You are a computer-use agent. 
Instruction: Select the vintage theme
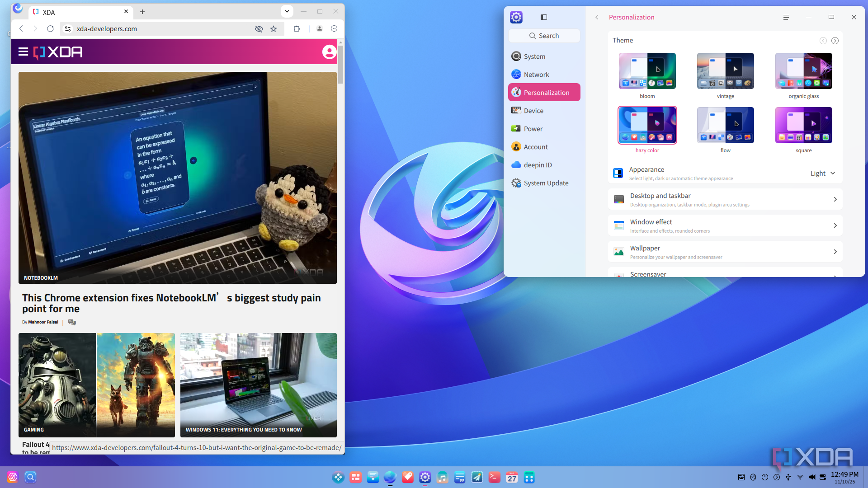tap(725, 71)
